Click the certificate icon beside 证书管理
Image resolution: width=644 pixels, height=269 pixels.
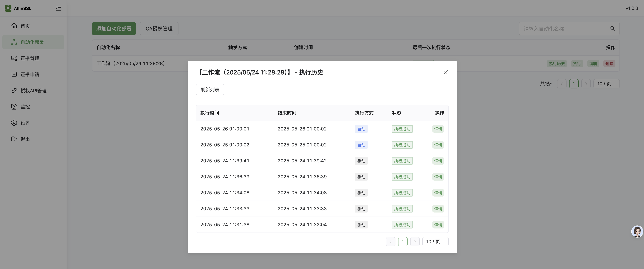click(14, 58)
